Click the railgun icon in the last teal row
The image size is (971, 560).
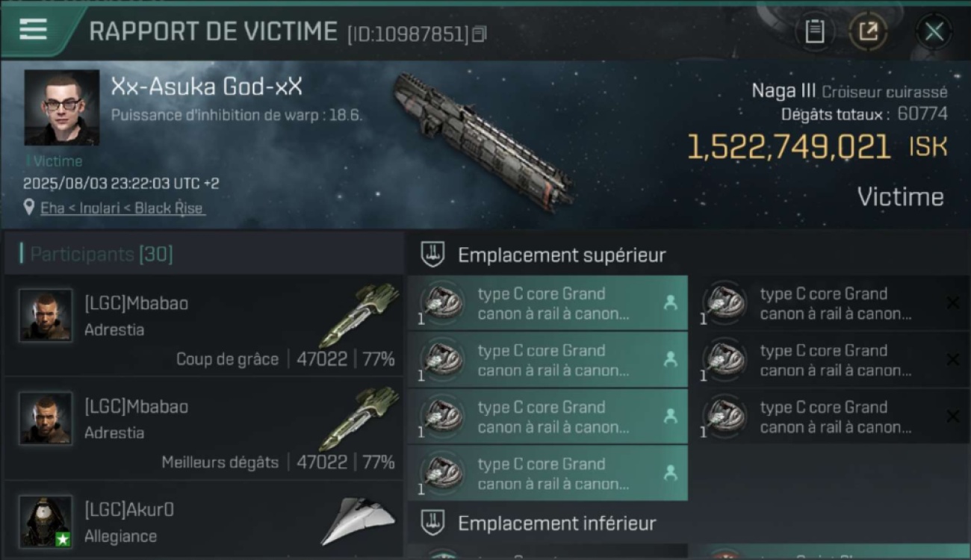pyautogui.click(x=443, y=473)
